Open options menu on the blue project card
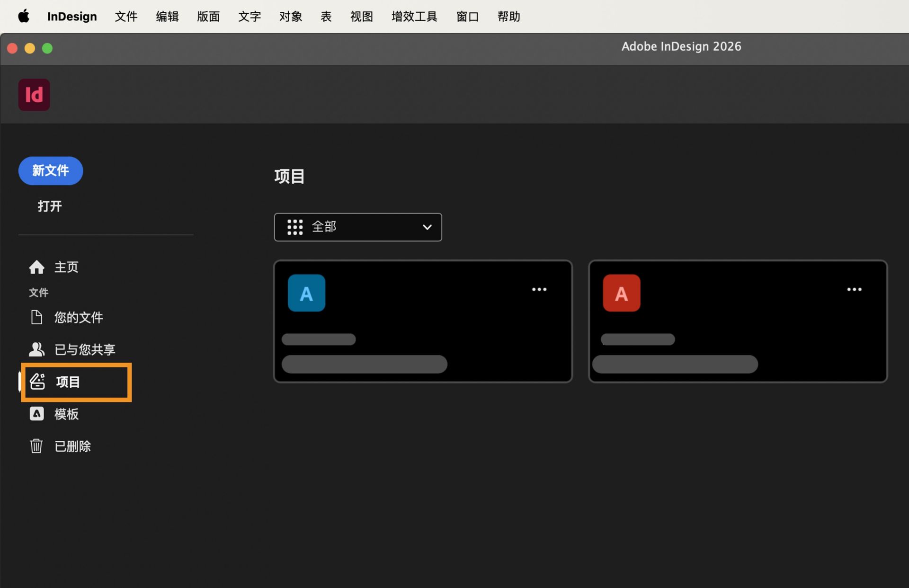The width and height of the screenshot is (909, 588). click(539, 289)
